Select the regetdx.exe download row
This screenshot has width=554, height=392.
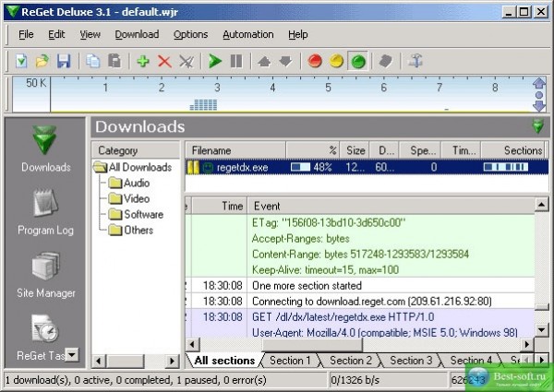pyautogui.click(x=367, y=167)
